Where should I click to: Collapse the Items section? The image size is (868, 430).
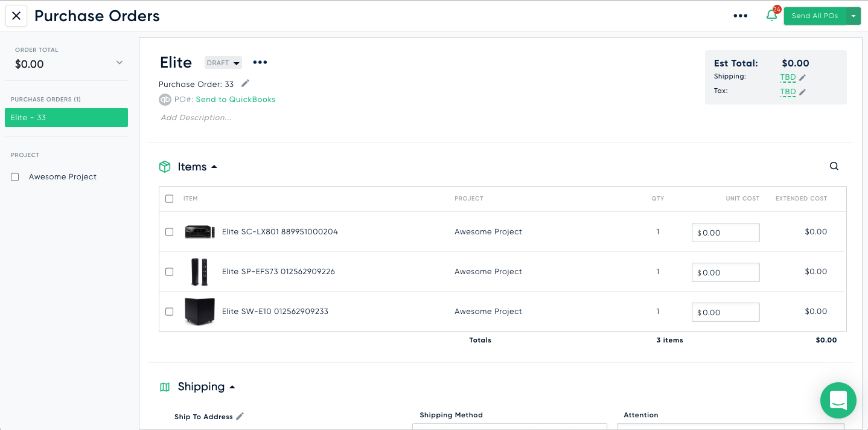[214, 167]
